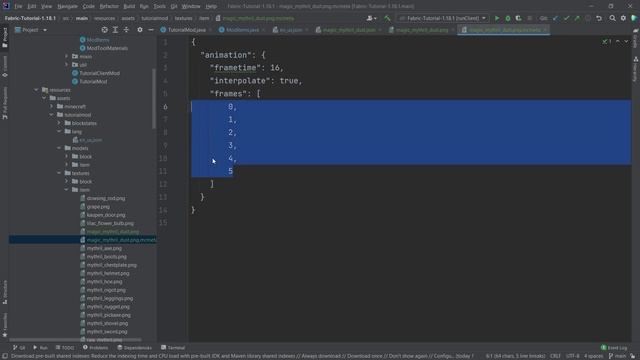Switch to the magic_mythril_dust.json tab
This screenshot has width=640, height=360.
coord(349,30)
